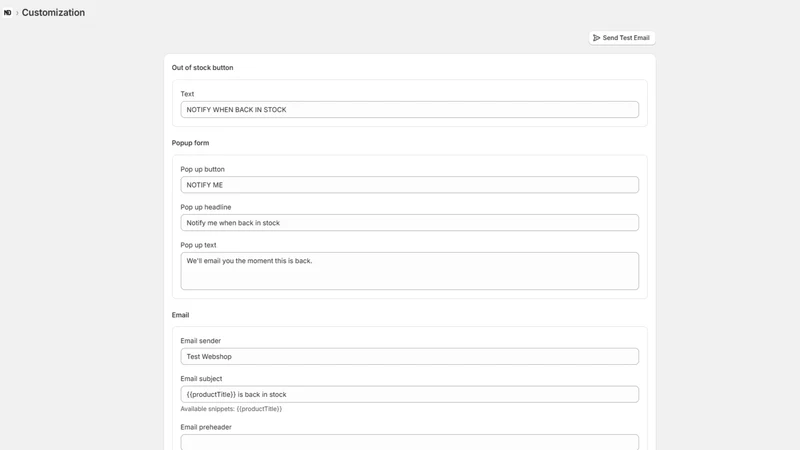Click the Pop up button label

pos(202,169)
